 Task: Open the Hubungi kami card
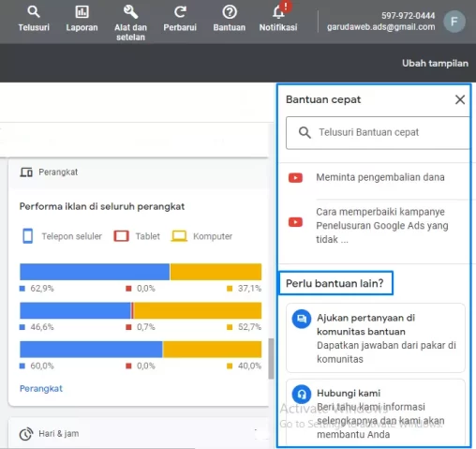coord(376,413)
